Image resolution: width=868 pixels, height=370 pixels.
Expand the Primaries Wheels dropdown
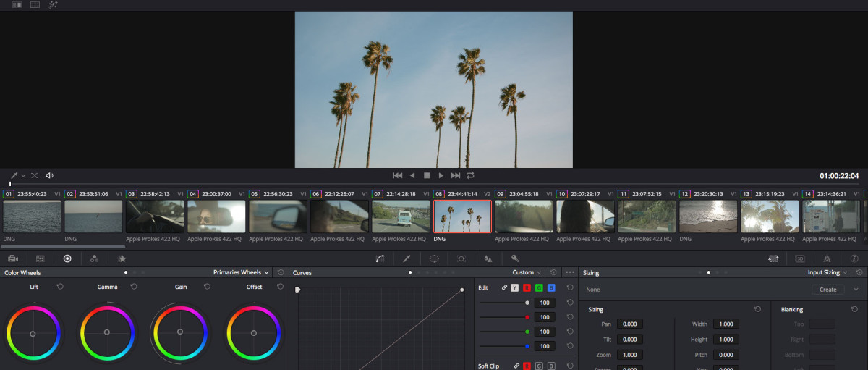click(x=242, y=272)
